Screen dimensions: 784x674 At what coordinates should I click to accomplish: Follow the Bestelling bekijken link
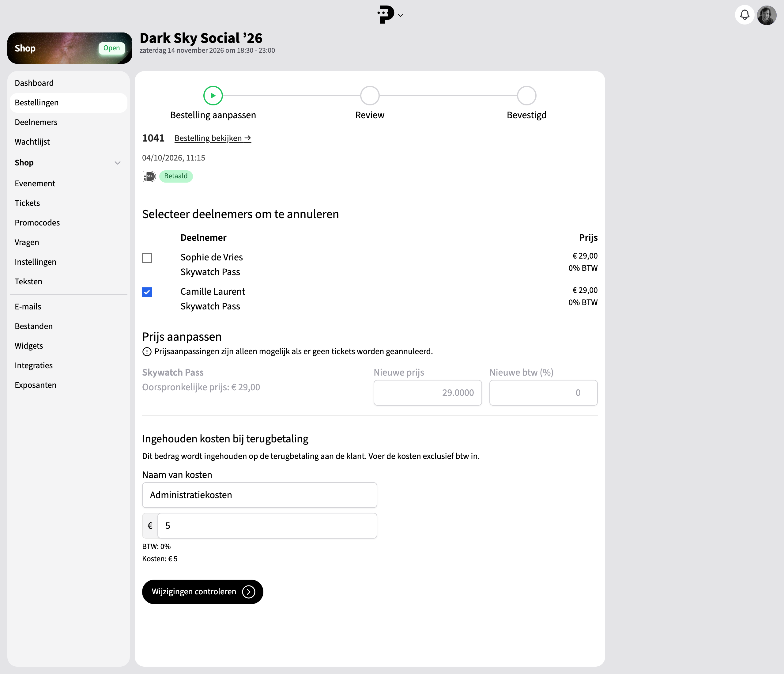tap(213, 138)
